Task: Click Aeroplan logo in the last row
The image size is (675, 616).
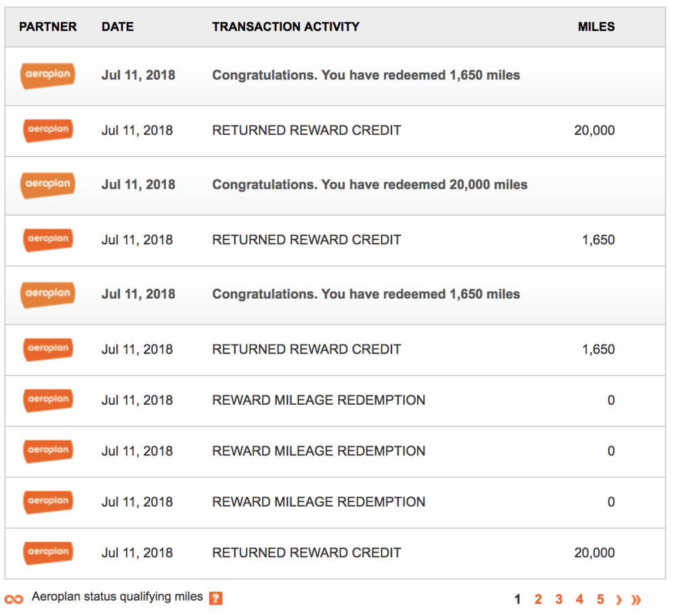Action: point(47,553)
